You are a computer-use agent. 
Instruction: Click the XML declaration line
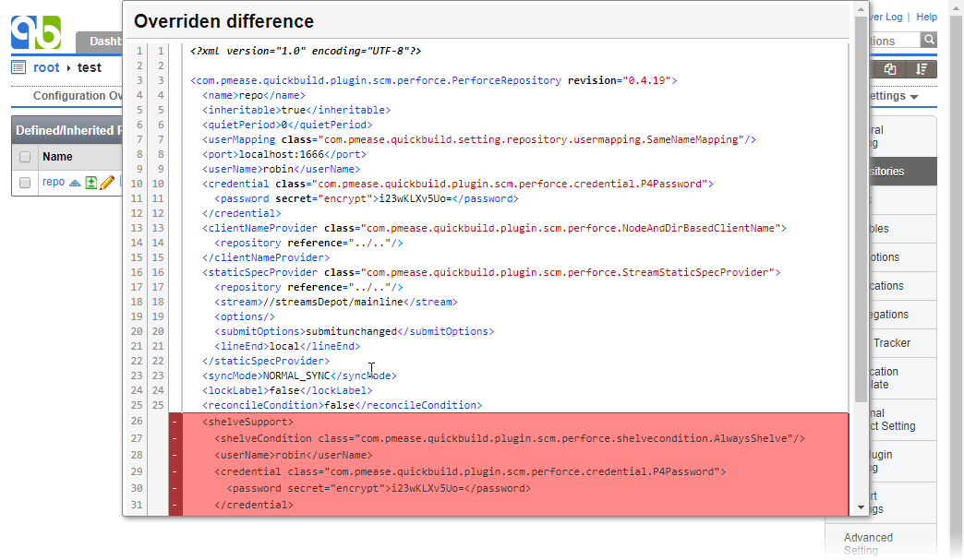coord(306,51)
